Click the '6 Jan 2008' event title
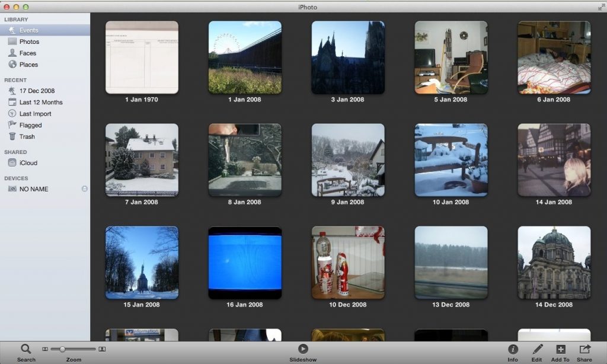The height and width of the screenshot is (364, 607). tap(554, 100)
